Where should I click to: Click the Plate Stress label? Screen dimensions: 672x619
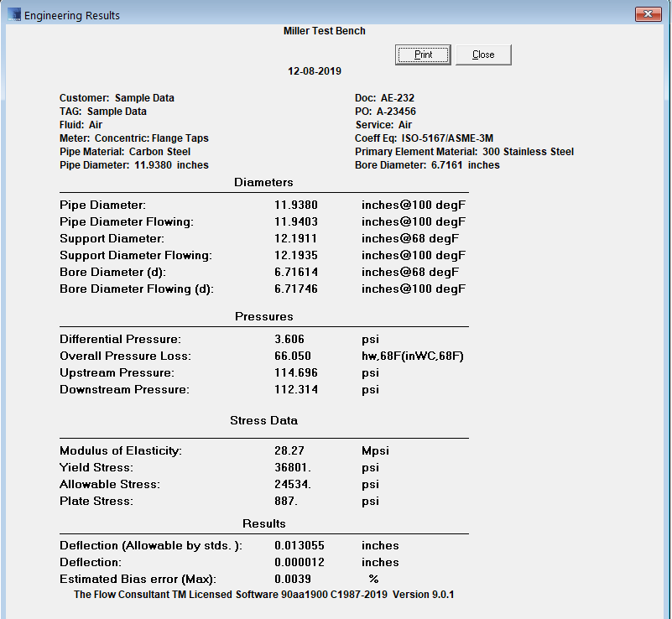tap(96, 501)
